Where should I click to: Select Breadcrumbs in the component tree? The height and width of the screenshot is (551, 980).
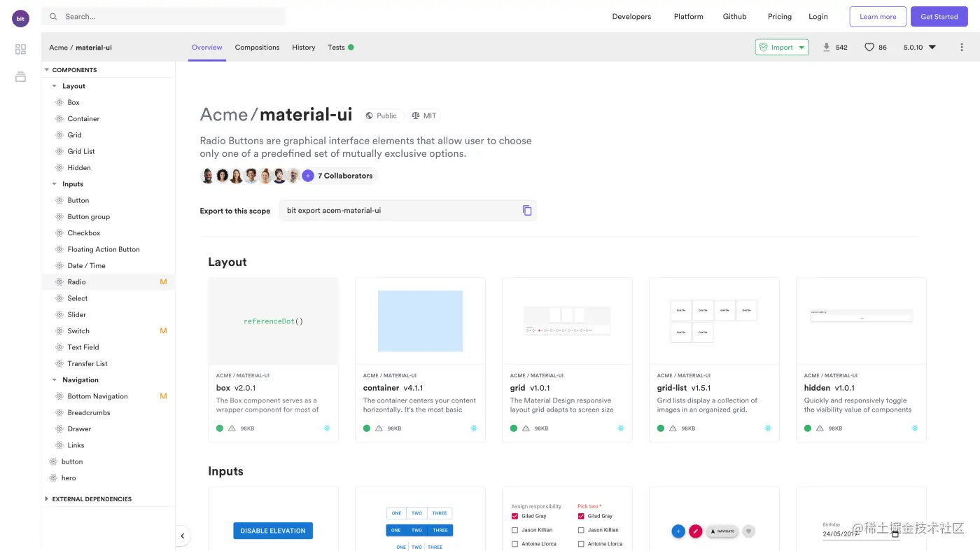[89, 412]
